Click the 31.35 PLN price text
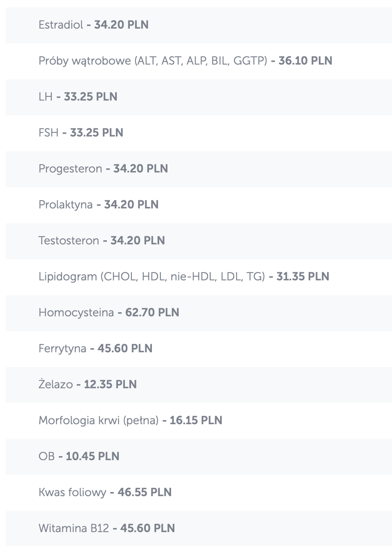This screenshot has width=392, height=546. coord(303,277)
